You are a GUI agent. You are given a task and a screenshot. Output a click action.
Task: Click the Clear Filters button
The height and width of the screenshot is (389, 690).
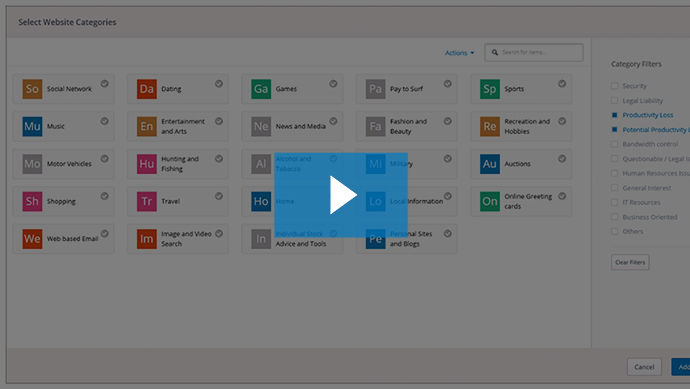(x=630, y=262)
